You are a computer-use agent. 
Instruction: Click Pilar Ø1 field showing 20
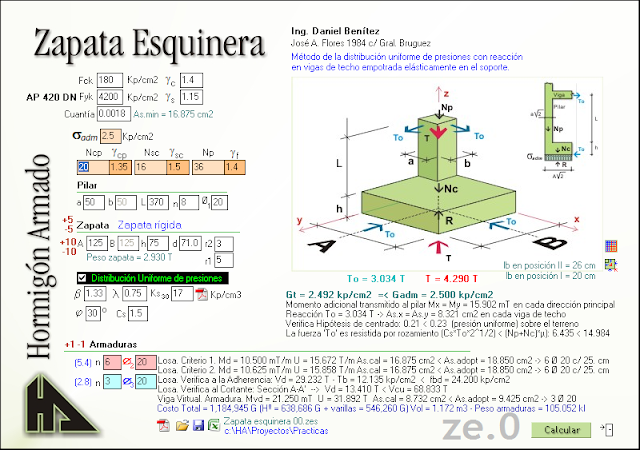[x=220, y=202]
